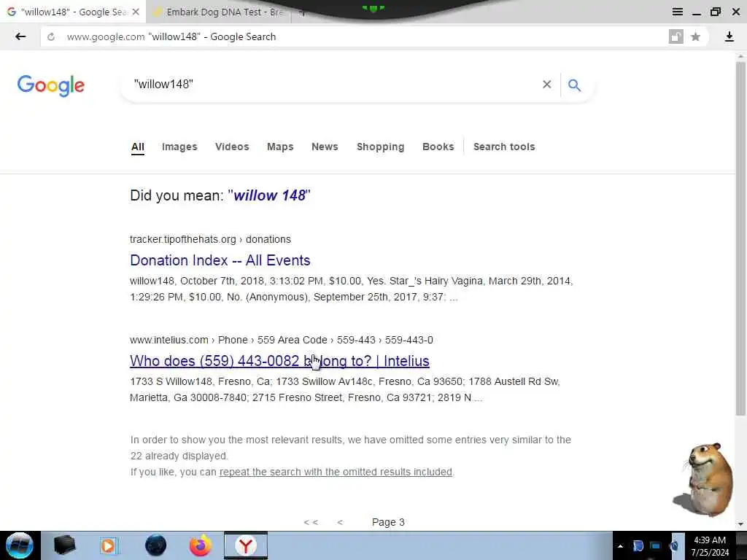Open a new tab with plus button
This screenshot has height=560, width=747.
pos(301,12)
